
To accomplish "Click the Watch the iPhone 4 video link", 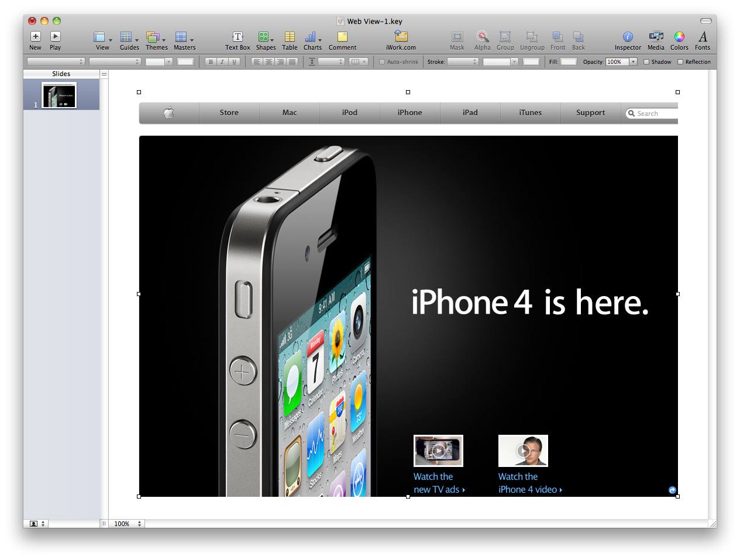I will (529, 483).
